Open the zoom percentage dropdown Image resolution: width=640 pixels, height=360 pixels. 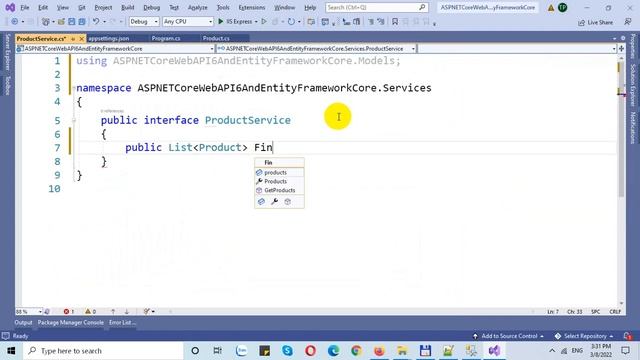(29, 311)
